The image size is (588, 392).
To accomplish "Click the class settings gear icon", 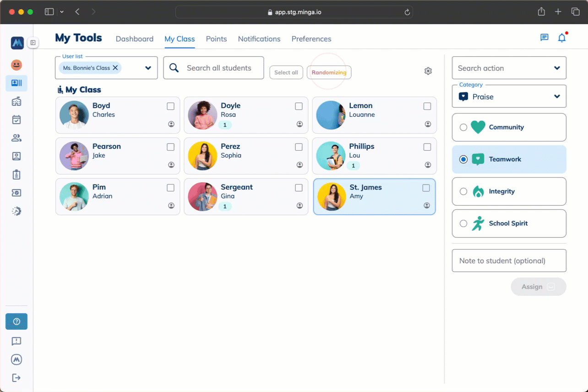I will click(428, 71).
